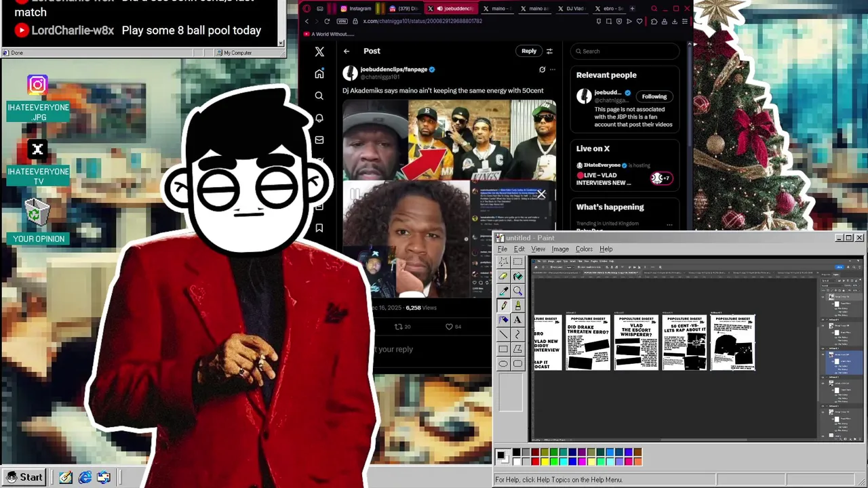Open the Image menu in Paint
The width and height of the screenshot is (868, 488).
click(560, 249)
